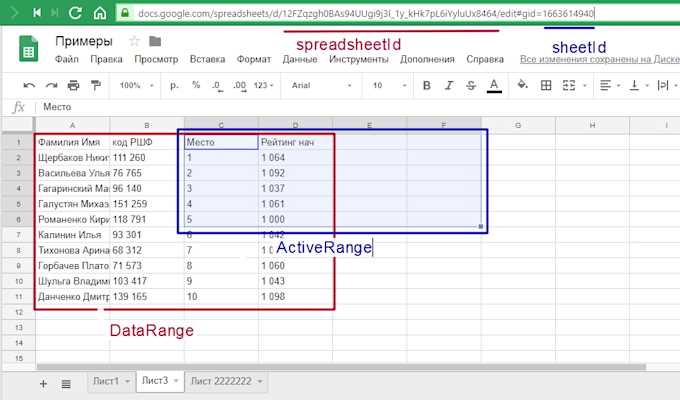This screenshot has height=400, width=680.
Task: Select cell 'Фамилия Имя'
Action: pos(72,142)
